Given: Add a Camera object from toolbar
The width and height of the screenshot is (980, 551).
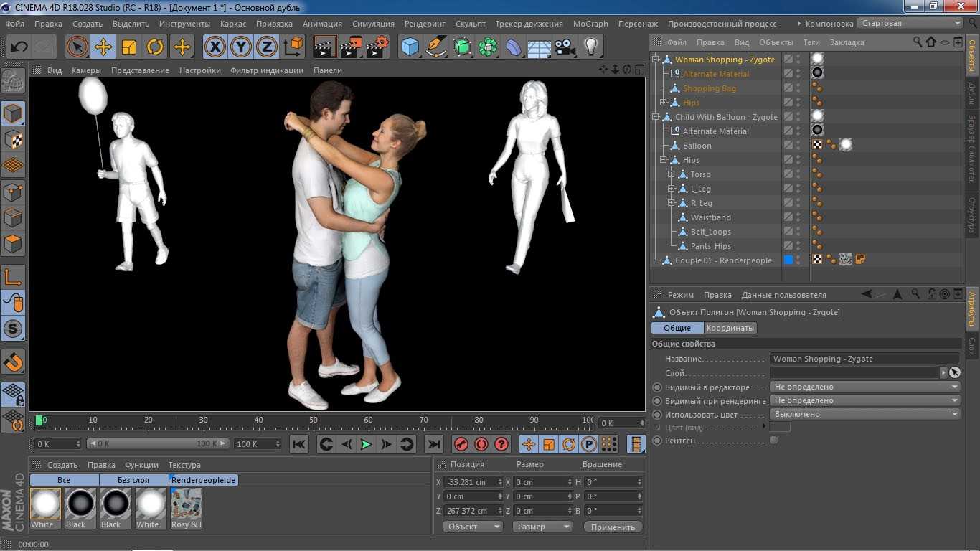Looking at the screenshot, I should pyautogui.click(x=565, y=47).
